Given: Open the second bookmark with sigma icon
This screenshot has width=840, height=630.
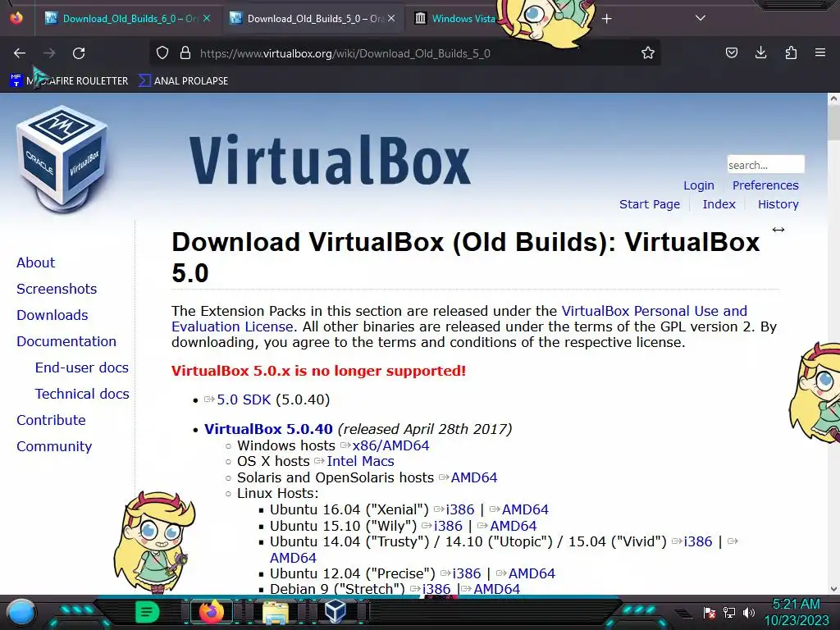Looking at the screenshot, I should click(x=183, y=81).
